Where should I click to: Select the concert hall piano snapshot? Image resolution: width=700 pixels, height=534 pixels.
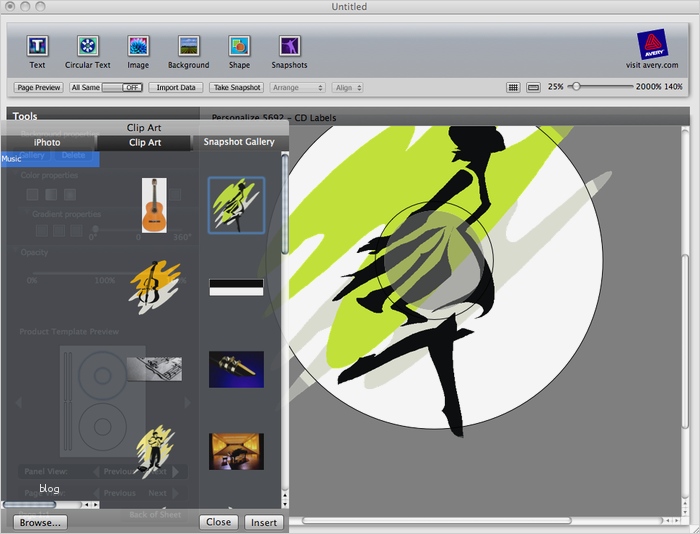click(x=236, y=451)
